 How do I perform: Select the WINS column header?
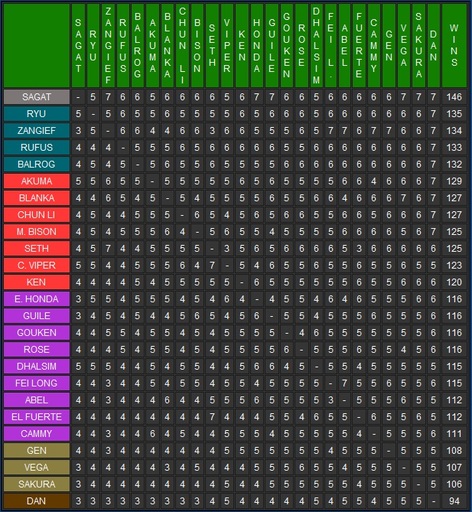pyautogui.click(x=454, y=46)
